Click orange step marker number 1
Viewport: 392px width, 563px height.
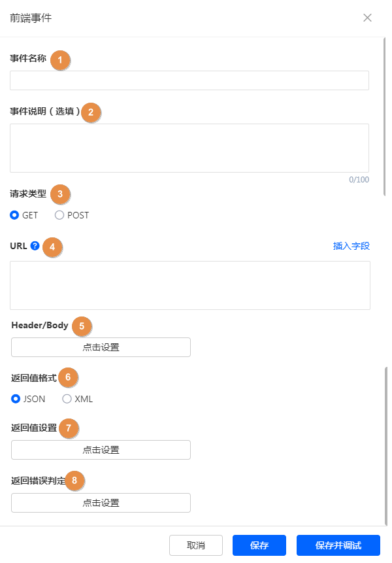tap(60, 60)
